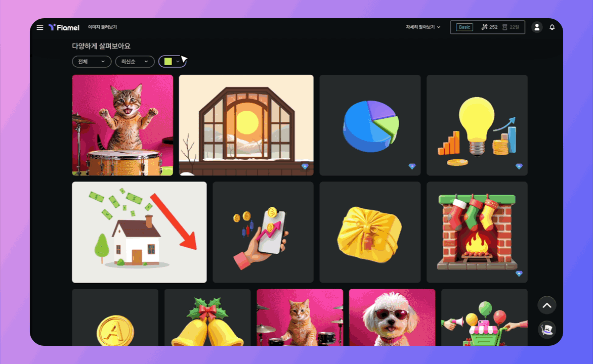Image resolution: width=593 pixels, height=364 pixels.
Task: Open the green color filter swatch
Action: pyautogui.click(x=168, y=61)
